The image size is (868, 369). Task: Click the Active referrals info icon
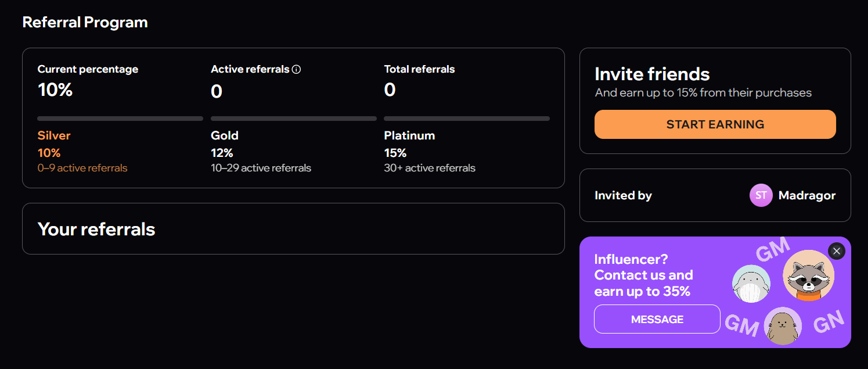click(297, 70)
